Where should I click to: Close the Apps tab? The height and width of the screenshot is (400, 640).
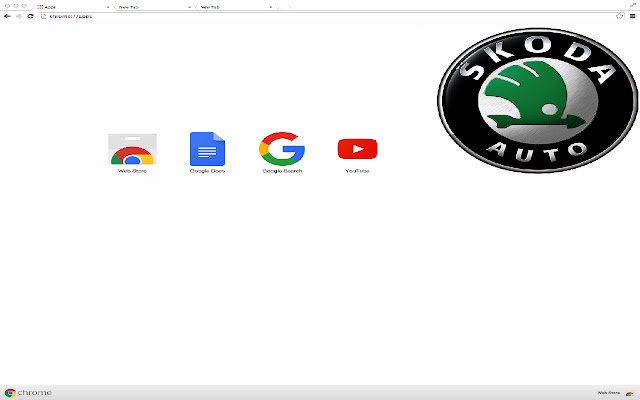pyautogui.click(x=108, y=7)
